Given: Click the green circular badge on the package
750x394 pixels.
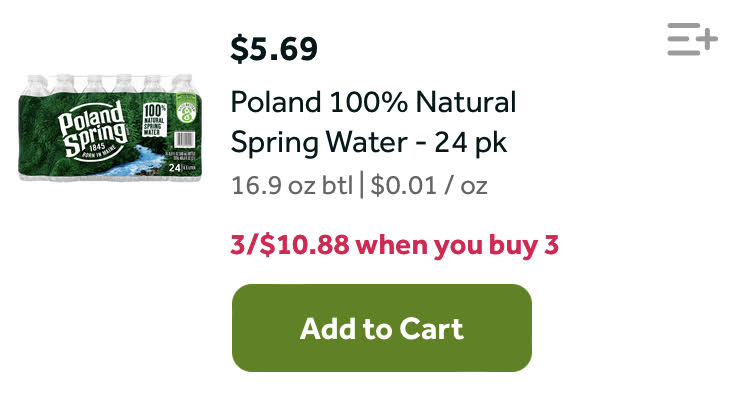Looking at the screenshot, I should (186, 112).
